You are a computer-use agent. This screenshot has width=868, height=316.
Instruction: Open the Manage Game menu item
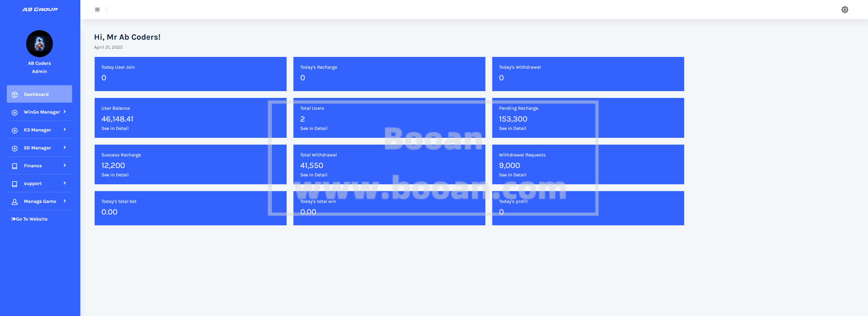pos(40,201)
